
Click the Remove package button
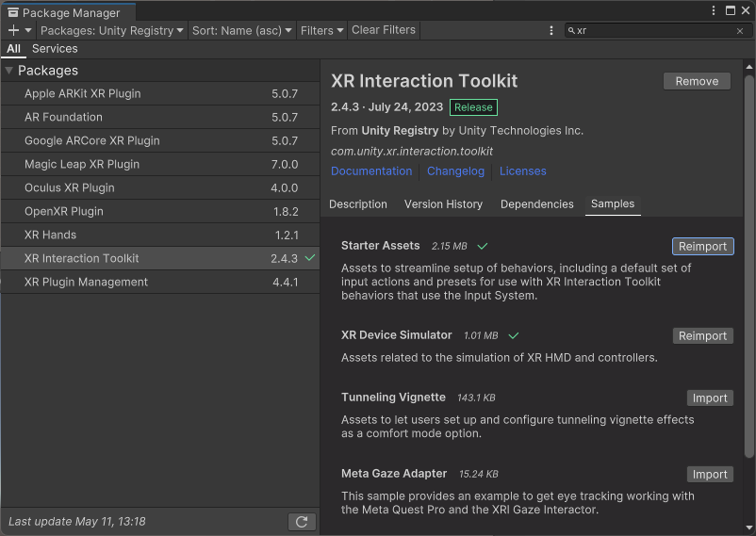click(x=697, y=81)
